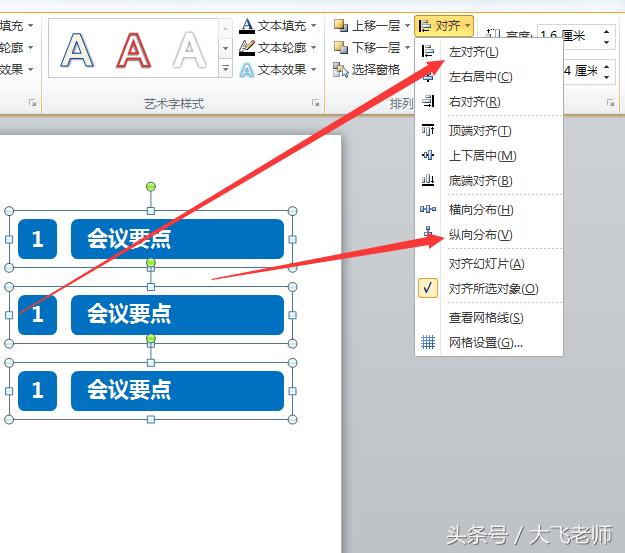The image size is (625, 553).
Task: Choose 右对齐(R) menu entry
Action: pos(489,102)
